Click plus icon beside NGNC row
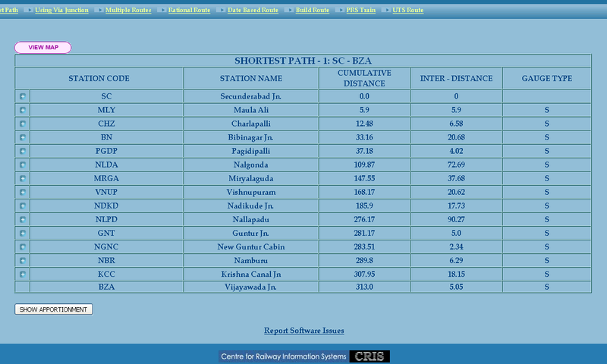This screenshot has width=607, height=364. tap(23, 246)
